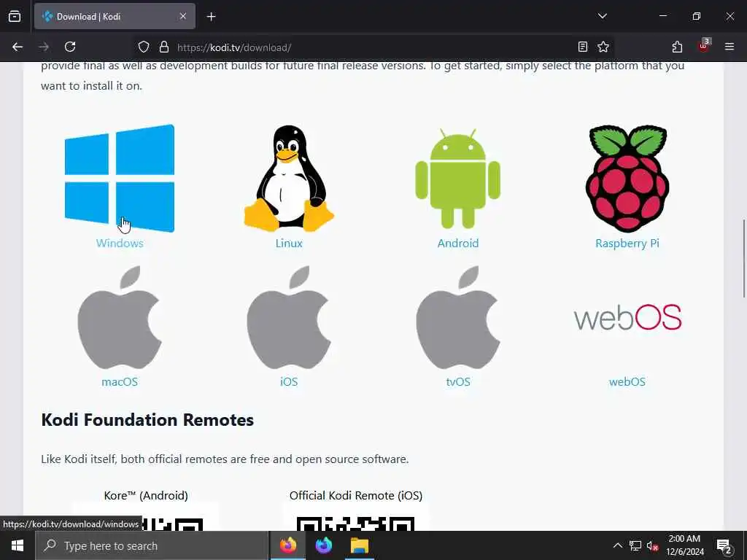747x560 pixels.
Task: Click the Official Kodi Remote QR code
Action: point(356,518)
